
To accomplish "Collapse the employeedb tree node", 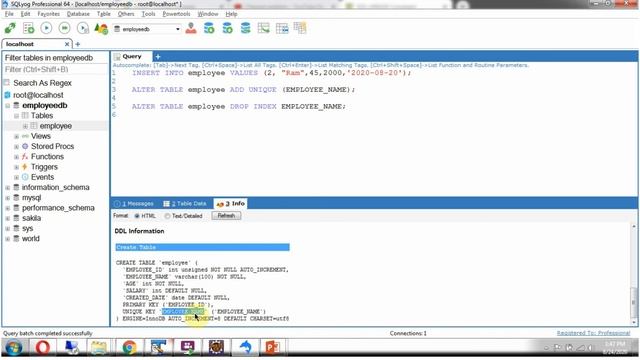I will pos(7,106).
